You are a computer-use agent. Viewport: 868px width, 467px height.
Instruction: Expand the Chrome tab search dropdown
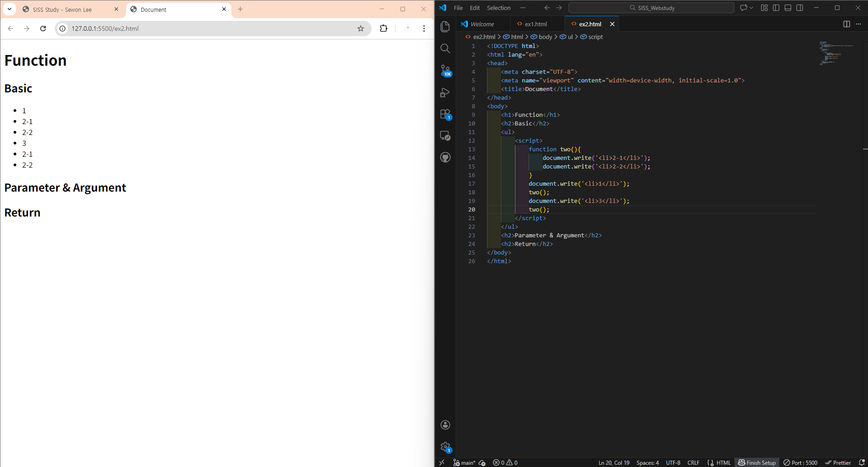tap(10, 9)
